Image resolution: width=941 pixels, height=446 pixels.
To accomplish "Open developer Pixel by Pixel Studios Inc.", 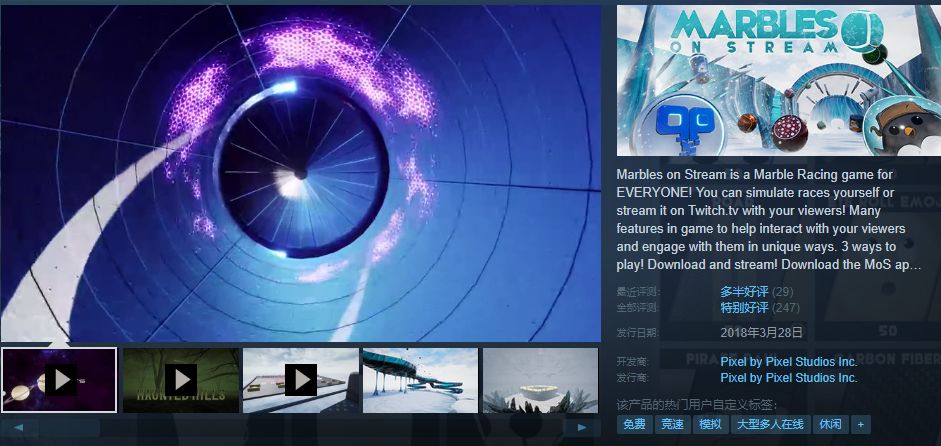I will pos(789,361).
